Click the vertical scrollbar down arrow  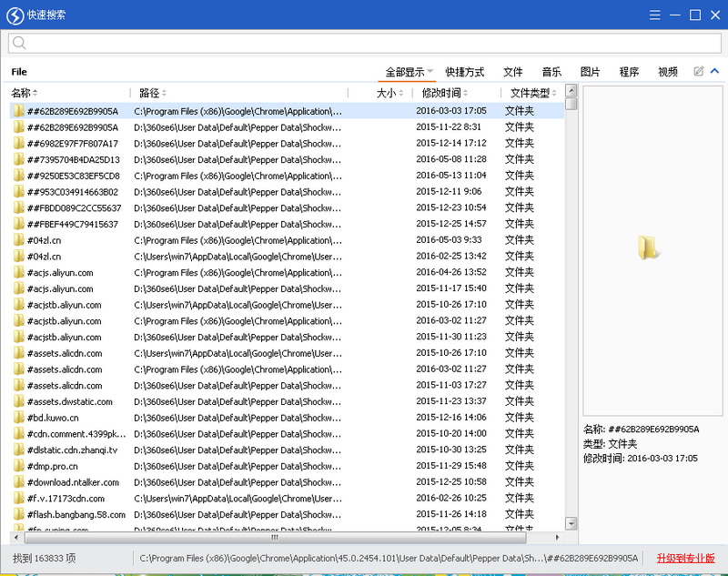point(571,523)
